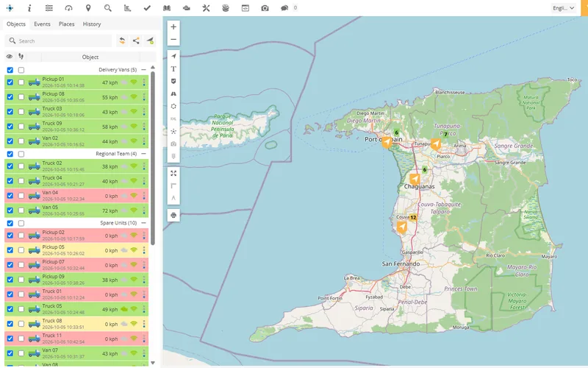
Task: Toggle street view camera in map toolbar
Action: click(x=173, y=144)
